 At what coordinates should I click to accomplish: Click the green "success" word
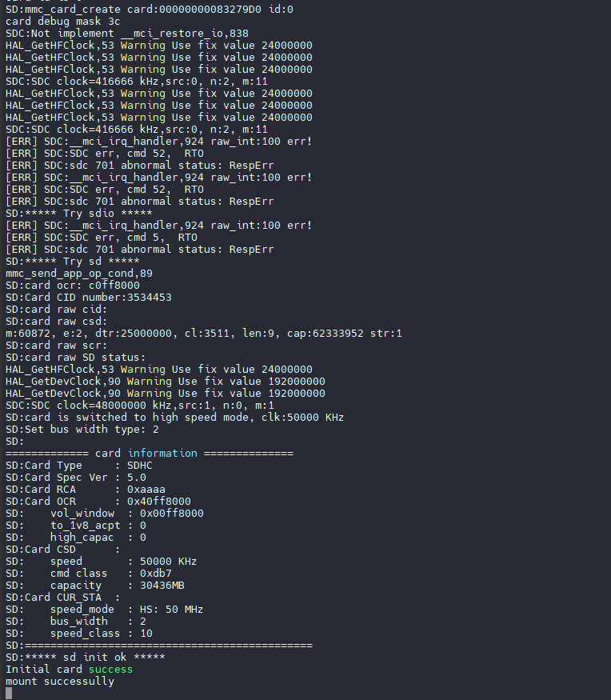110,669
